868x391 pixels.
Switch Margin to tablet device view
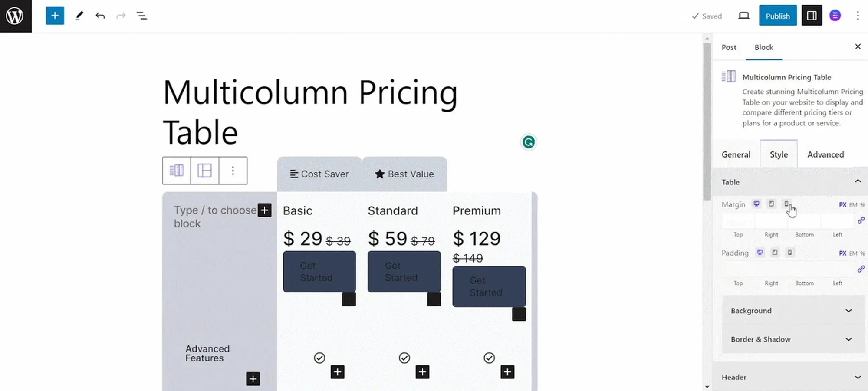click(x=771, y=204)
